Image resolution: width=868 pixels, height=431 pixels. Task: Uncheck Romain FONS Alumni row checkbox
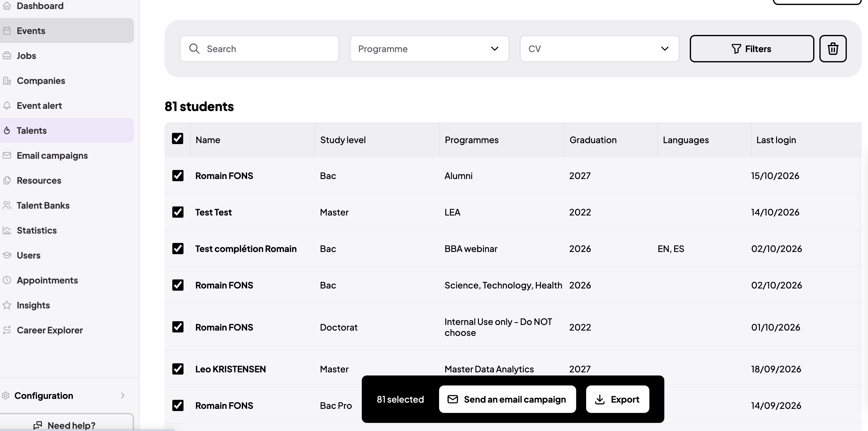click(x=178, y=176)
